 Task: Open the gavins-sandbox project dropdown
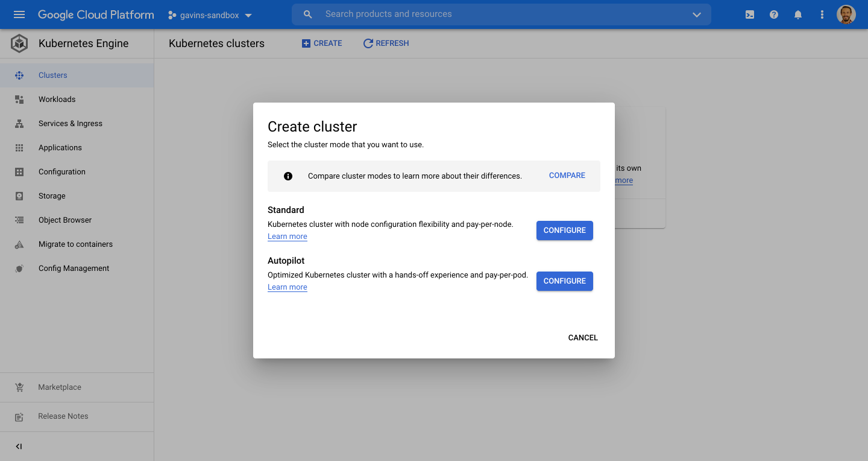tap(210, 15)
